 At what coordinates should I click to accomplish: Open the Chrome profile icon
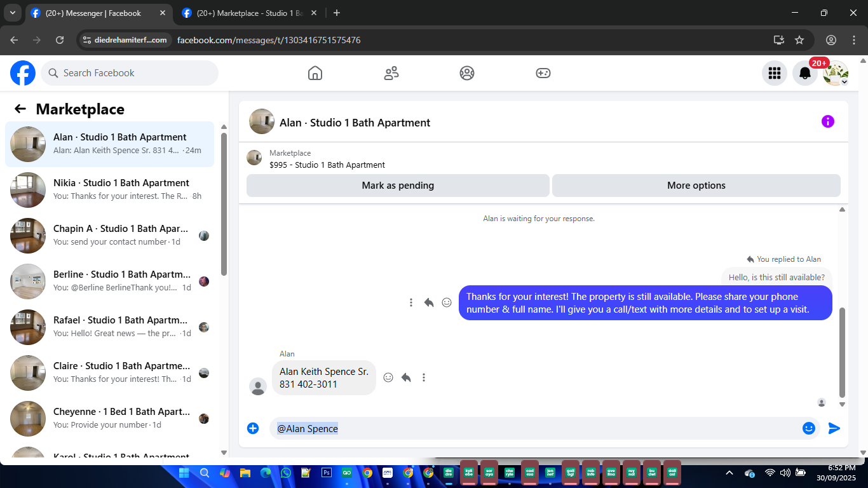[831, 40]
